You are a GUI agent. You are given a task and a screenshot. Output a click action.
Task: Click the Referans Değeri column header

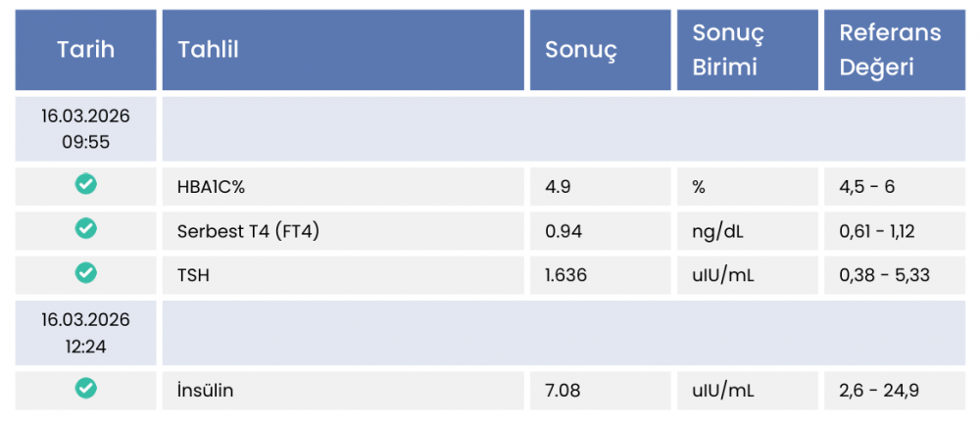point(890,50)
